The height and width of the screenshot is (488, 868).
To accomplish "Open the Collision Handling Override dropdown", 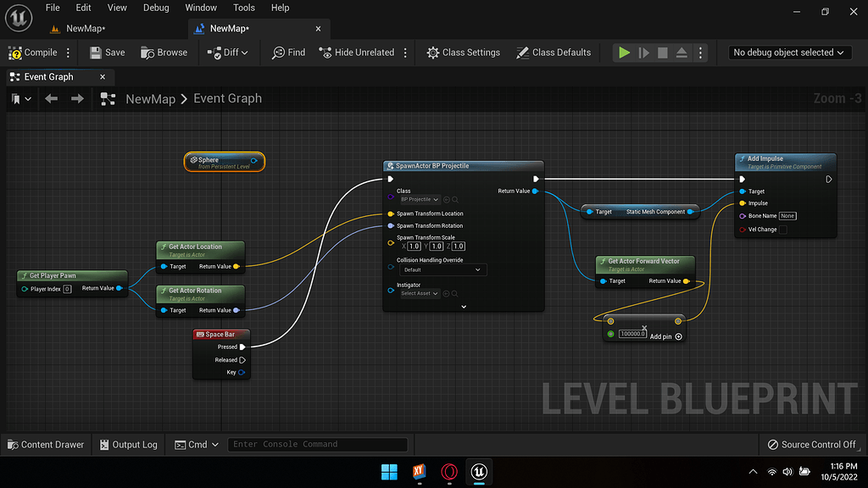I will coord(443,269).
